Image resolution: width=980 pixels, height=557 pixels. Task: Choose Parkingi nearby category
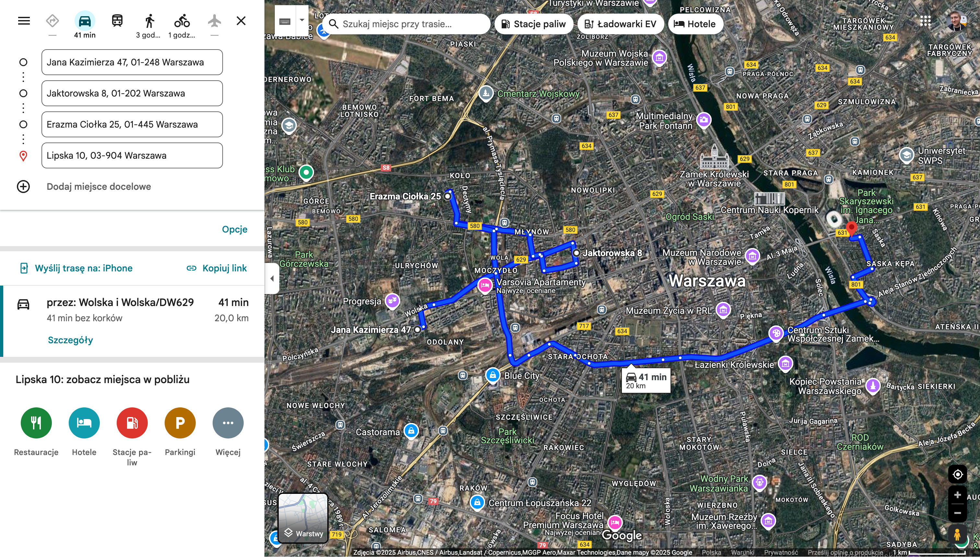click(180, 423)
